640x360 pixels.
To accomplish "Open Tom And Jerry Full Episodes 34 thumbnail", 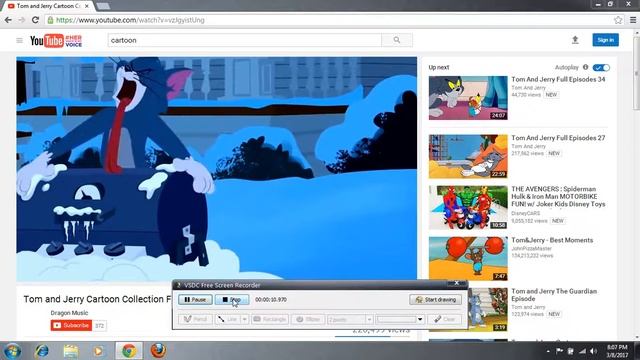I will pos(468,98).
